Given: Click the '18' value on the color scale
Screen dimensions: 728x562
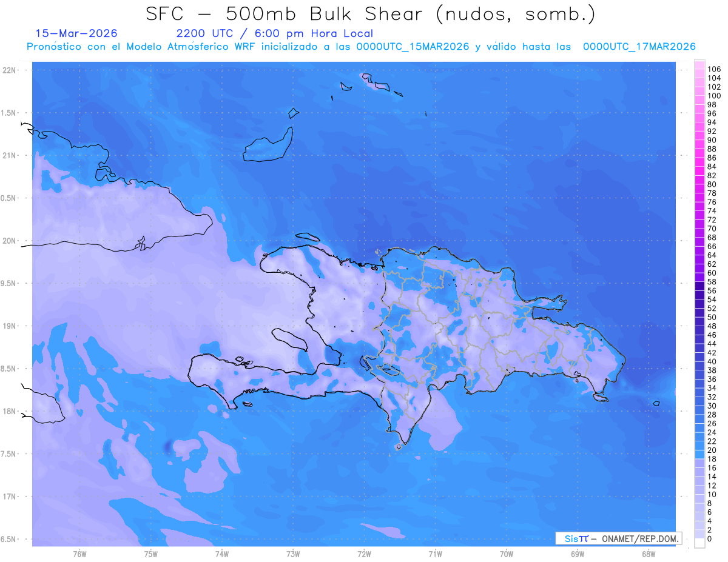Looking at the screenshot, I should coord(712,459).
